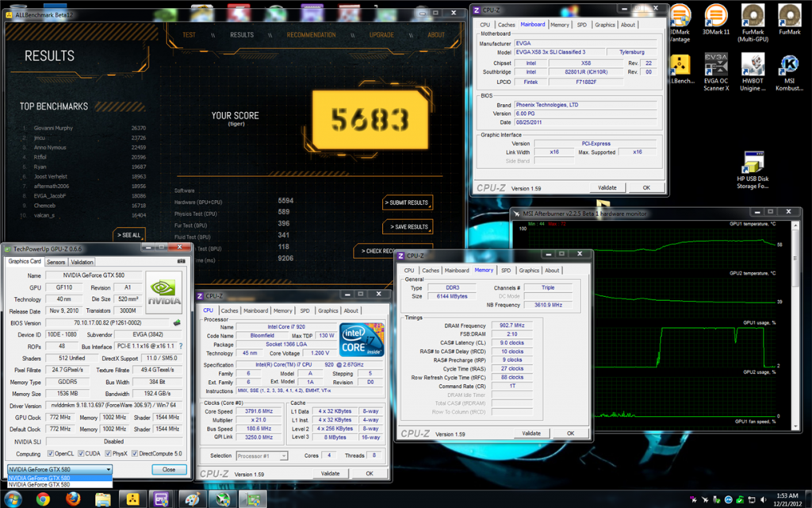The height and width of the screenshot is (508, 812).
Task: Open the UPGRADE tab in ALLBenchmark
Action: 381,35
